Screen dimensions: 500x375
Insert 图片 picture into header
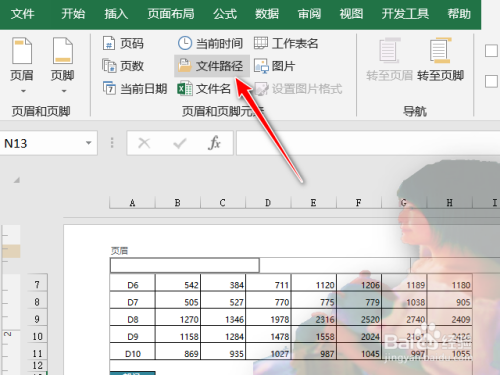click(274, 66)
